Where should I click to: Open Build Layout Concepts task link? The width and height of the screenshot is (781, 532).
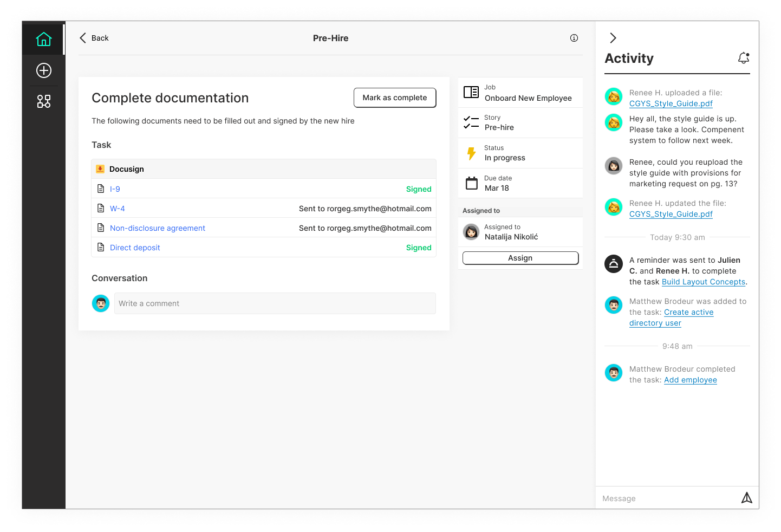pos(704,282)
